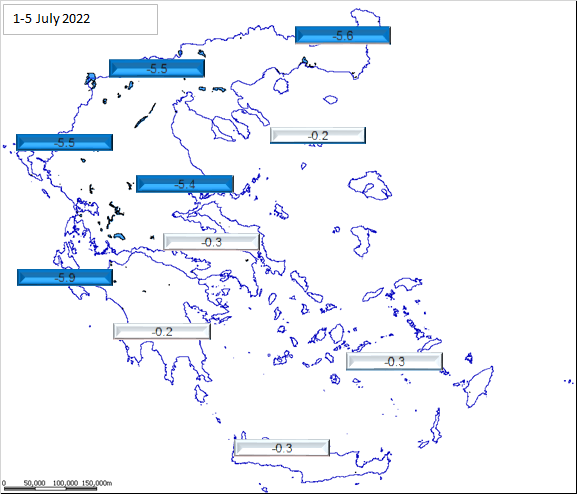Image resolution: width=577 pixels, height=494 pixels.
Task: Select the grey -0.2 label below Chalkidiki
Action: click(318, 135)
